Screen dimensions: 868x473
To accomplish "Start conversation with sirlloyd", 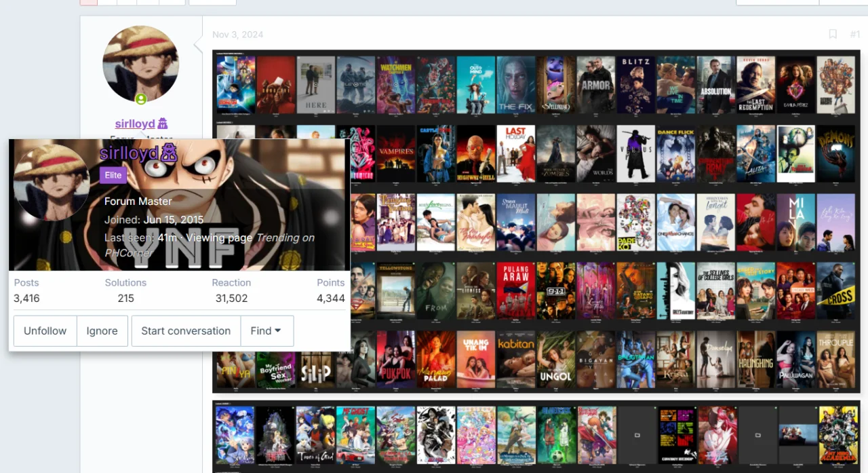I will 186,330.
